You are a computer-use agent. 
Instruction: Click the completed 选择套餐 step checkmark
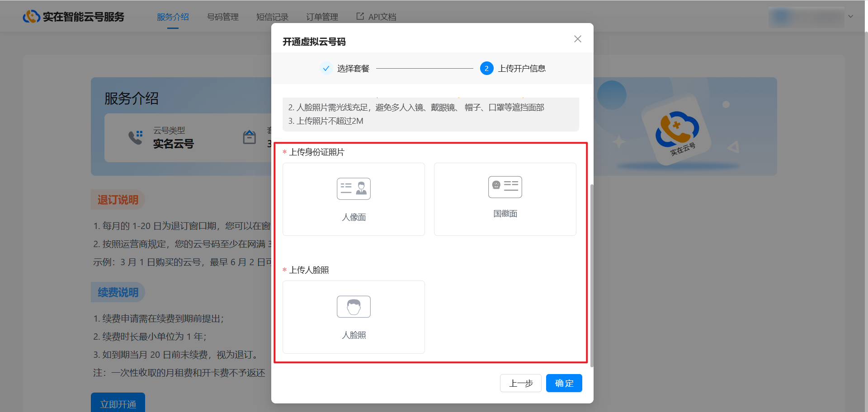pyautogui.click(x=326, y=69)
